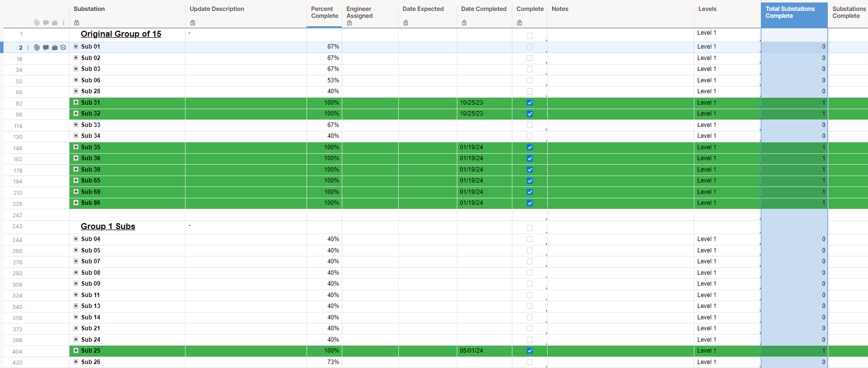
Task: Toggle the Complete checkbox for Sub 35
Action: (530, 147)
